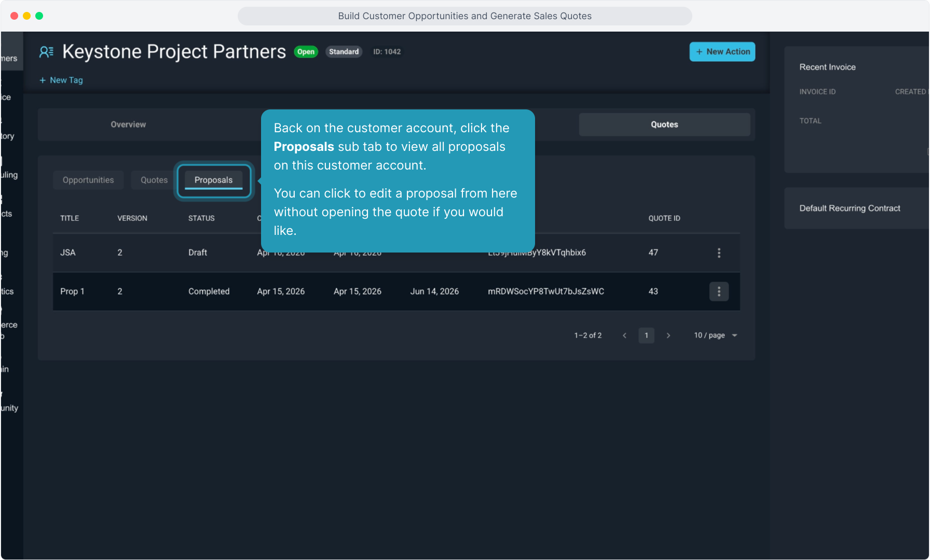Open the three-dot menu for Prop 1 proposal

tap(719, 291)
